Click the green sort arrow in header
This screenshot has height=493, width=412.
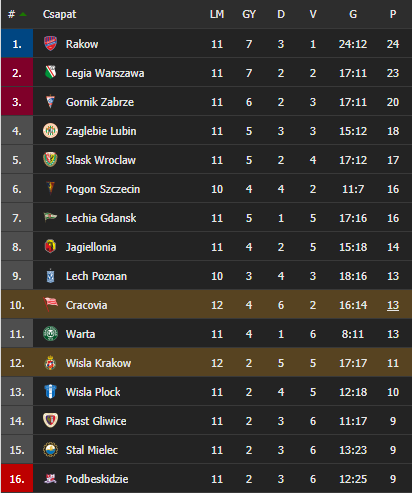coord(23,14)
